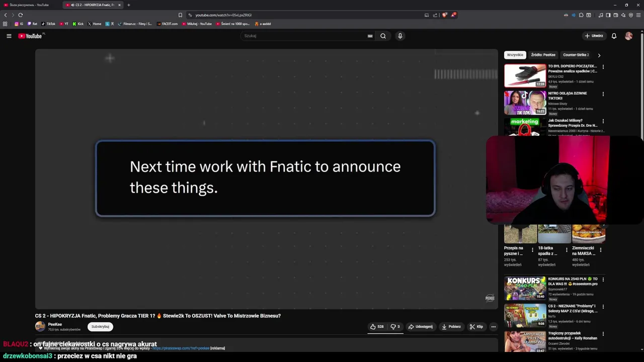Open Leo AI sparkle icon

[x=623, y=15]
